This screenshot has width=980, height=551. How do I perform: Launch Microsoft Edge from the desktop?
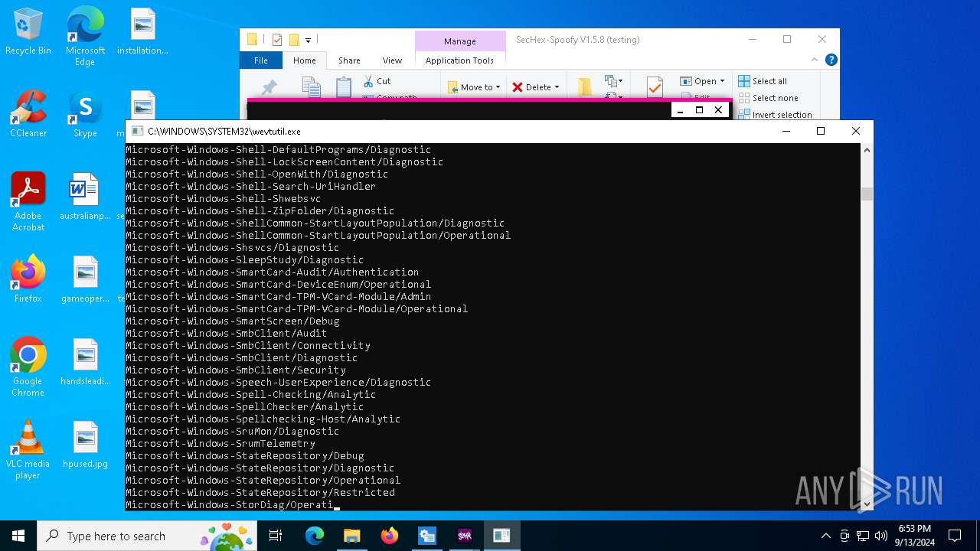coord(85,37)
